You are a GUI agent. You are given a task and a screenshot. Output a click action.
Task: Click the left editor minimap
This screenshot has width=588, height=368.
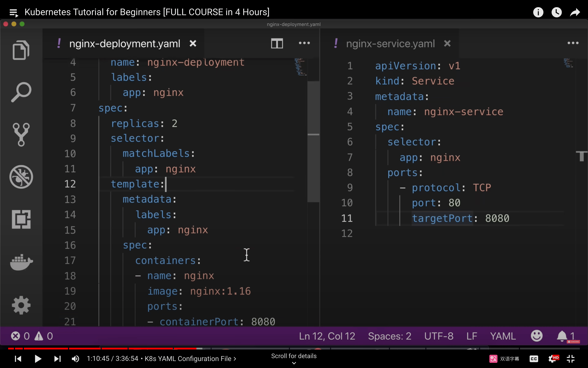click(x=300, y=67)
